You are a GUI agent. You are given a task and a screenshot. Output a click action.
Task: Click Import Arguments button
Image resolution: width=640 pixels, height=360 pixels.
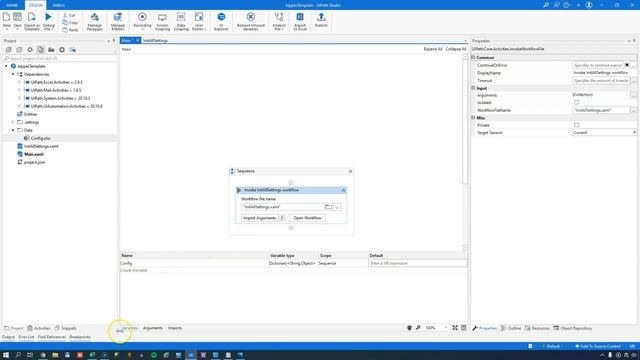(260, 218)
